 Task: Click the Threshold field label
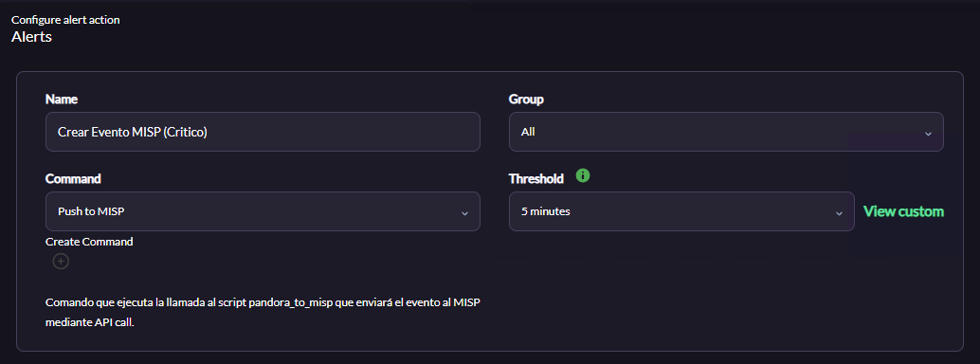pyautogui.click(x=536, y=179)
